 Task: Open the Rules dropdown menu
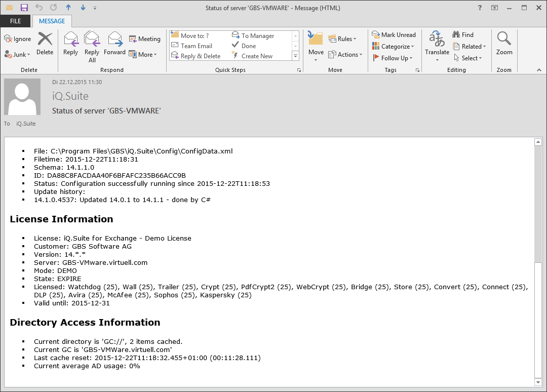(342, 39)
